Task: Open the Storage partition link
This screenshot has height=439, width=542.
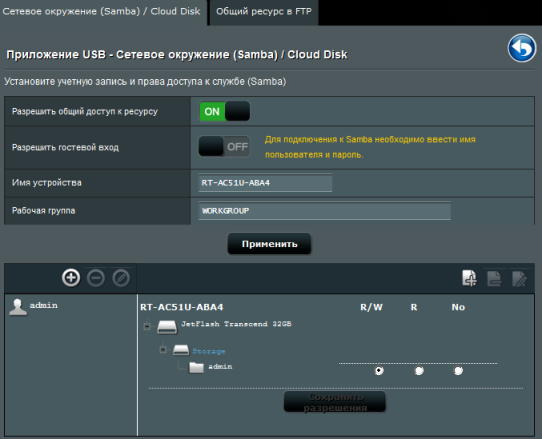Action: (209, 351)
